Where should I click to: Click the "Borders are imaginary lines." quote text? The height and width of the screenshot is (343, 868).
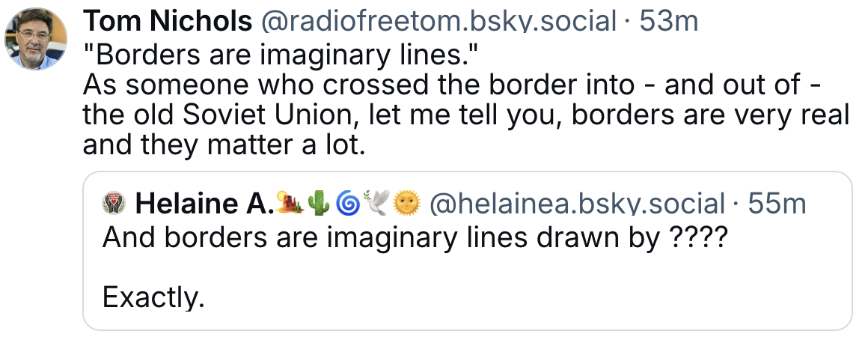pos(280,55)
